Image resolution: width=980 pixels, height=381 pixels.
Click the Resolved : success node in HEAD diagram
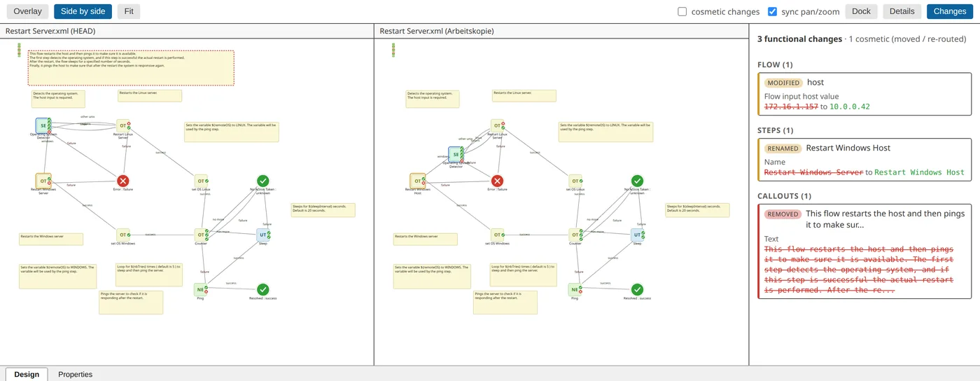263,289
